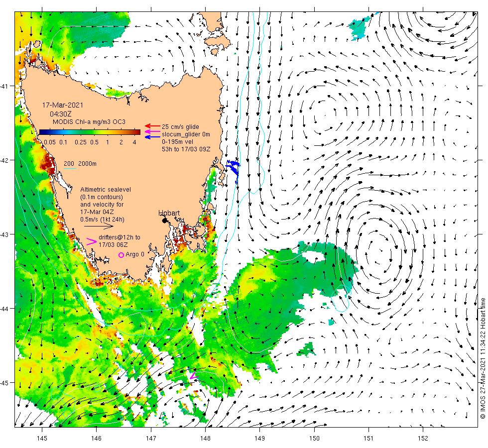Click the date text 17-Mar-2021
The height and width of the screenshot is (448, 488).
pyautogui.click(x=63, y=105)
